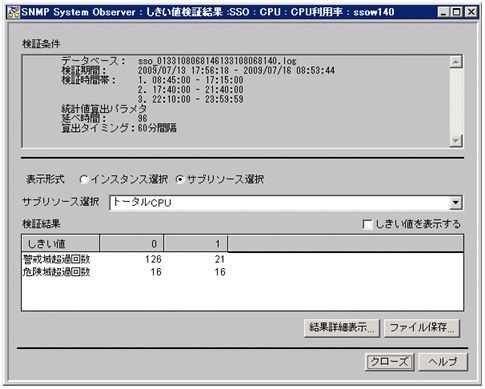Select the 危険域超過回数 row label

click(x=57, y=272)
